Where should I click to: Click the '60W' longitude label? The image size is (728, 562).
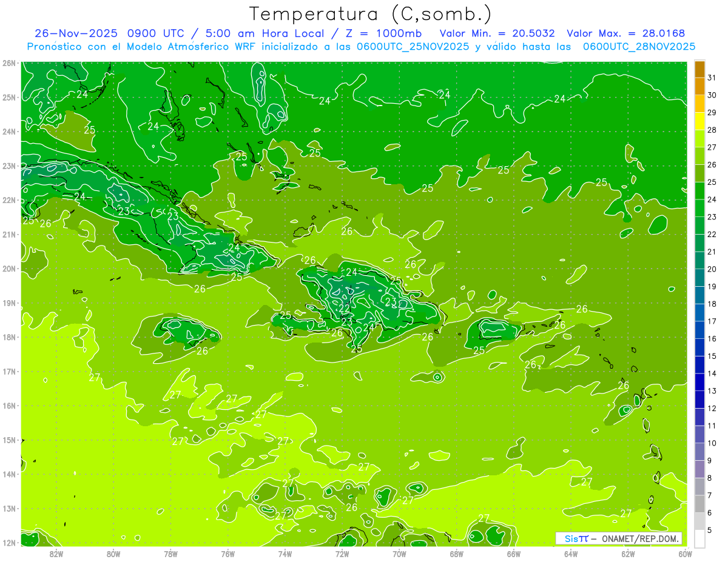pyautogui.click(x=686, y=554)
